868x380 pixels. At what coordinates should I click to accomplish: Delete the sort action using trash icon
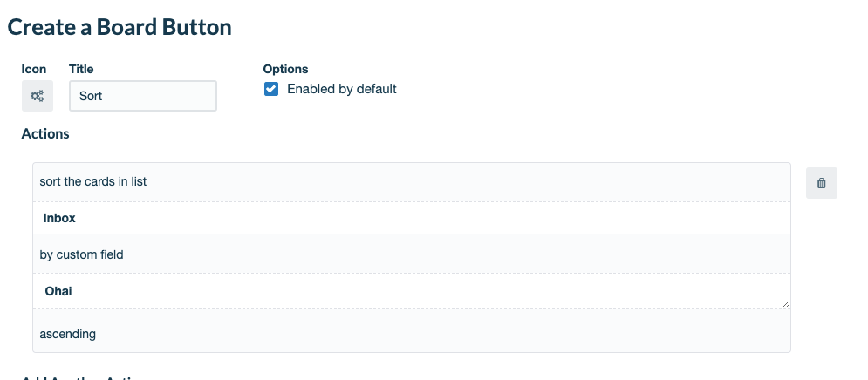pyautogui.click(x=822, y=182)
